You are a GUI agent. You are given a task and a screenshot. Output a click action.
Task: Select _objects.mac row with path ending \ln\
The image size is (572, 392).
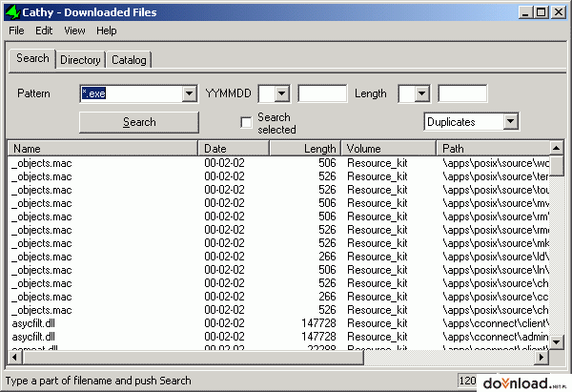pyautogui.click(x=278, y=270)
